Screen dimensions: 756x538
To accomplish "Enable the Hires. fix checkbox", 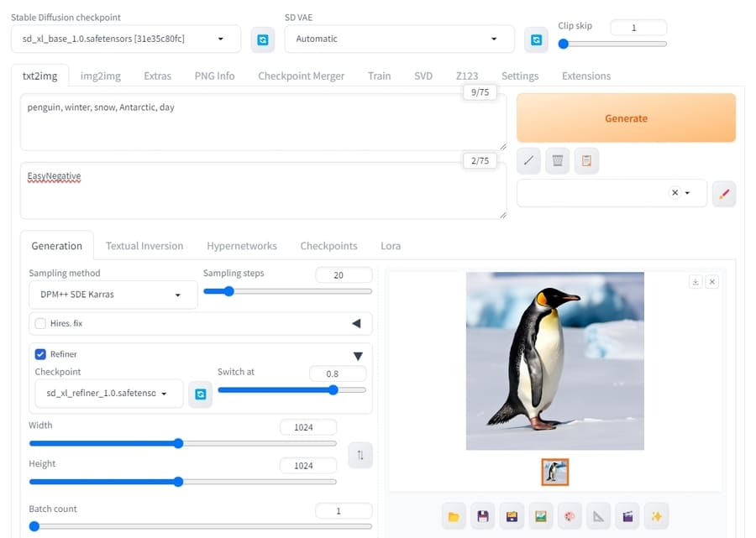I will click(x=40, y=323).
